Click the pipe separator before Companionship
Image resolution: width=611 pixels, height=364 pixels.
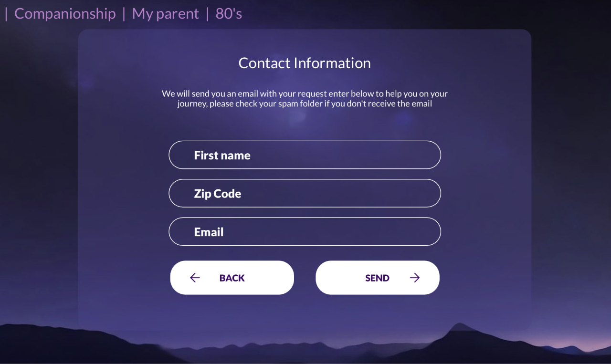pyautogui.click(x=6, y=13)
